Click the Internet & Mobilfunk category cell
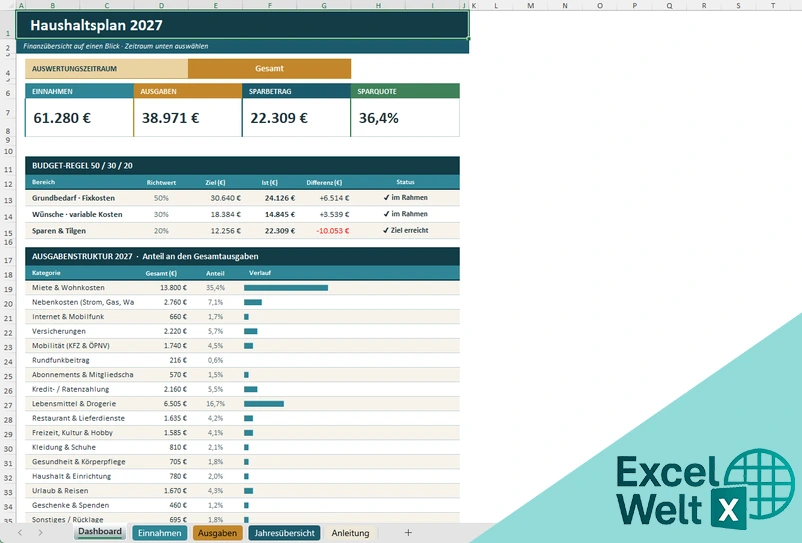This screenshot has width=802, height=543. click(x=79, y=317)
